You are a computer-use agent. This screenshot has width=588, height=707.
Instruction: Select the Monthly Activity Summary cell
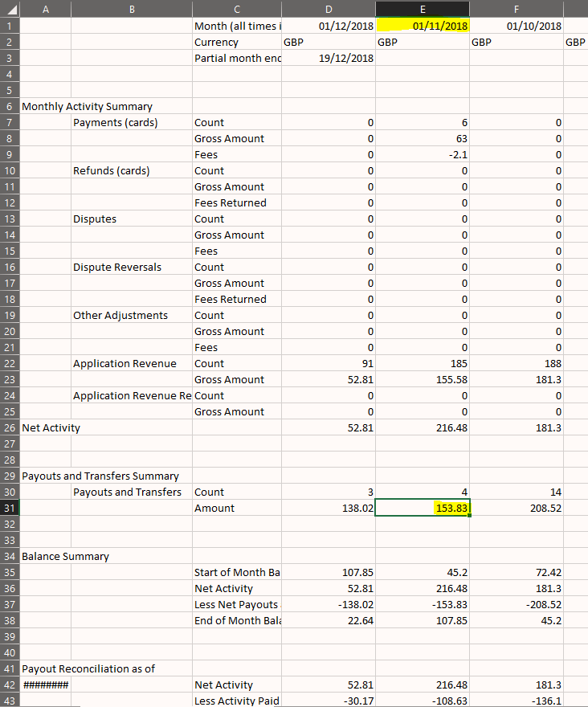point(87,106)
